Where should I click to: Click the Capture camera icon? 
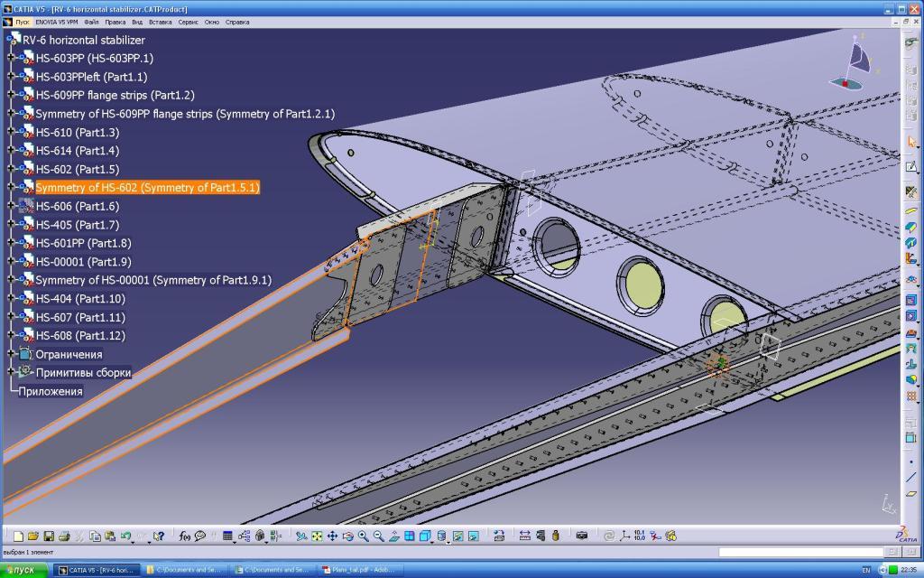coord(582,536)
